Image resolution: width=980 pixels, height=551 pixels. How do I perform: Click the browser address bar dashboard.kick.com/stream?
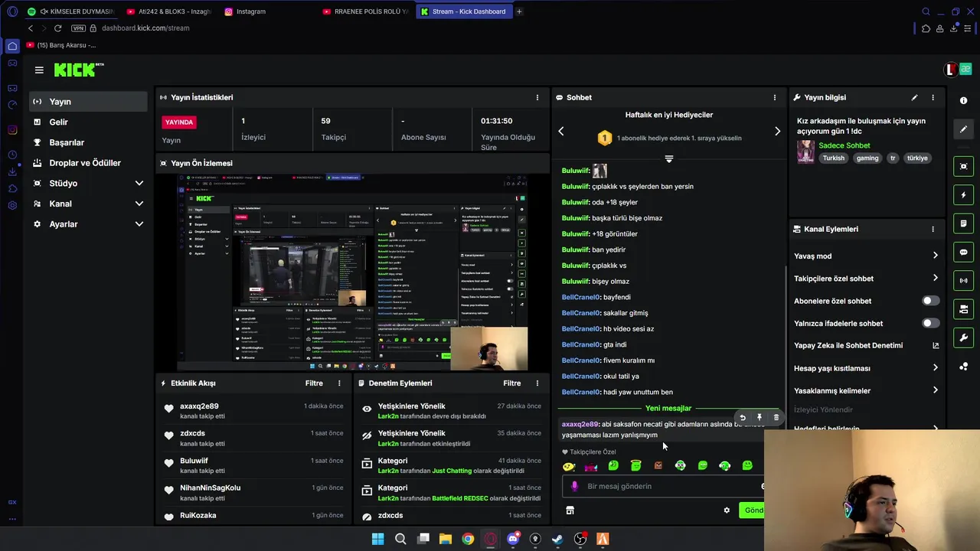pyautogui.click(x=145, y=28)
